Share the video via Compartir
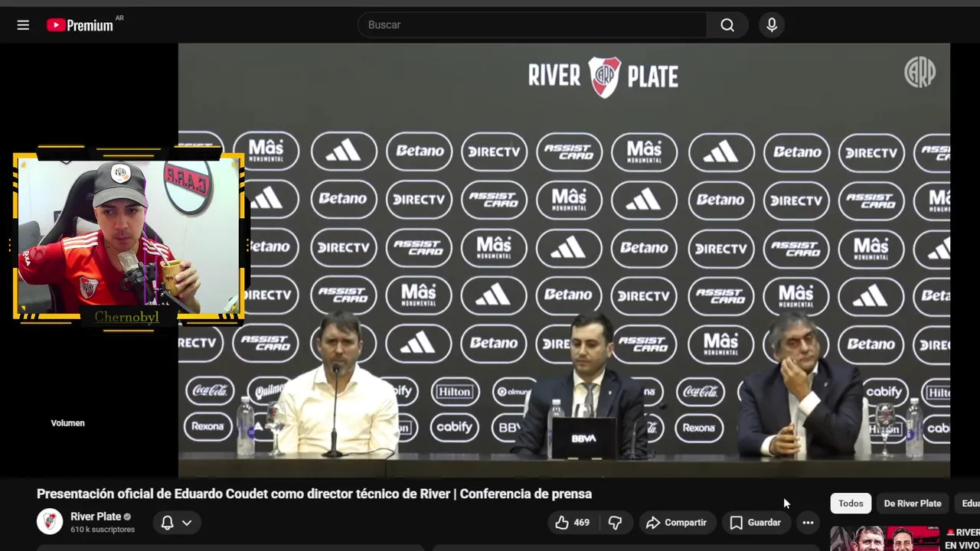The width and height of the screenshot is (980, 551). click(x=676, y=523)
